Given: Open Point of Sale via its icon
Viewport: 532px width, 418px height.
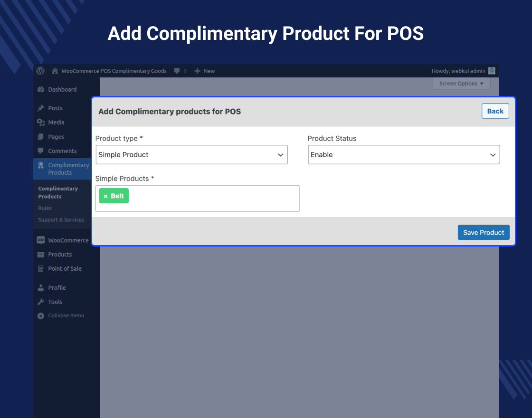Looking at the screenshot, I should (40, 268).
